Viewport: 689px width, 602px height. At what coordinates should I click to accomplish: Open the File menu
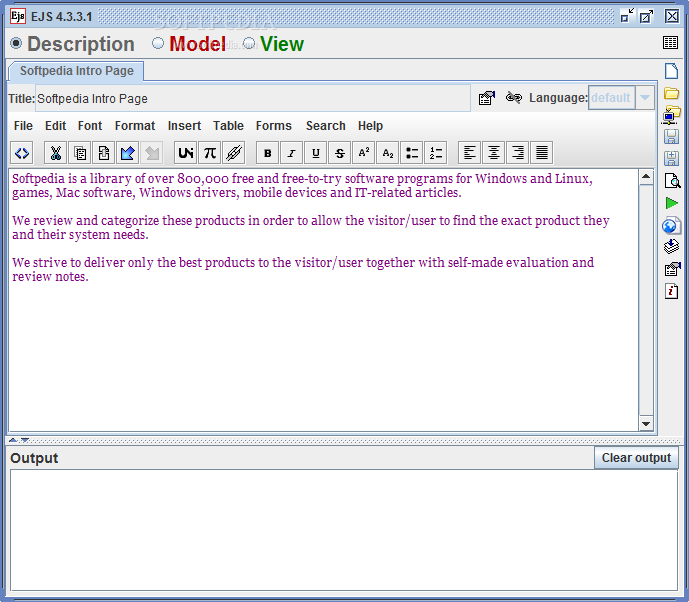pyautogui.click(x=23, y=126)
